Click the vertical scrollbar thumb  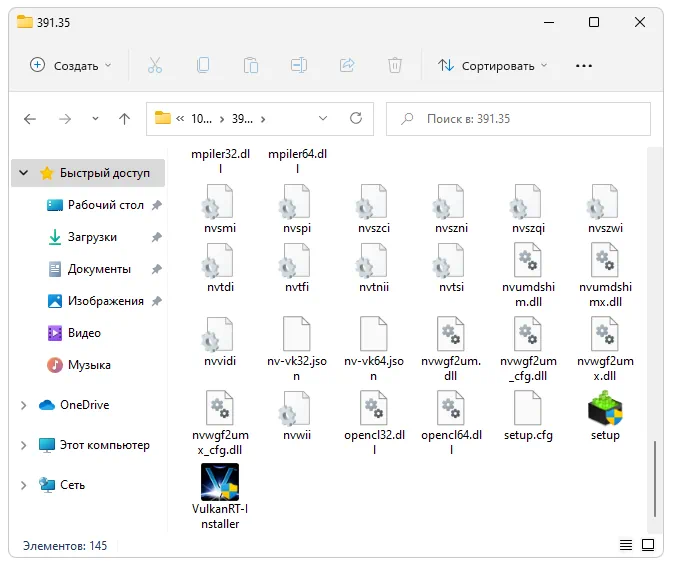click(x=654, y=480)
